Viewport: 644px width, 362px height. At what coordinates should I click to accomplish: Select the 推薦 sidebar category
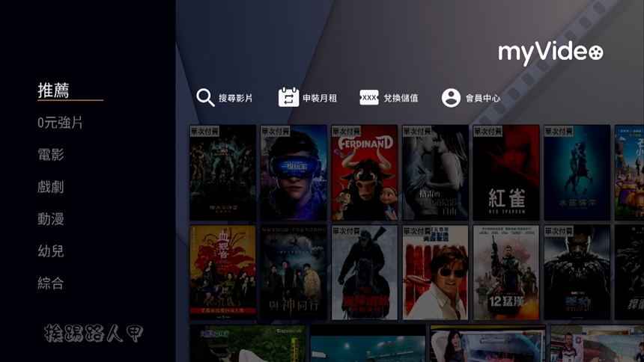(x=53, y=90)
